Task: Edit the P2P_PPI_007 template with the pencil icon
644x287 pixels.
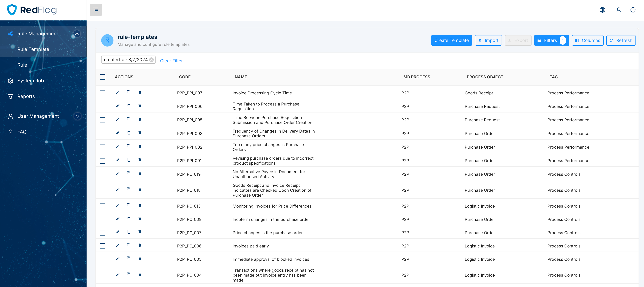Action: [x=118, y=92]
